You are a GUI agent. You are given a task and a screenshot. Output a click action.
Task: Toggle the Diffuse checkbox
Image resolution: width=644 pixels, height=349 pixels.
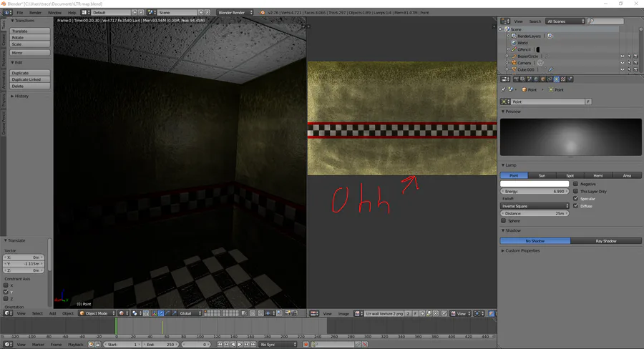click(575, 206)
